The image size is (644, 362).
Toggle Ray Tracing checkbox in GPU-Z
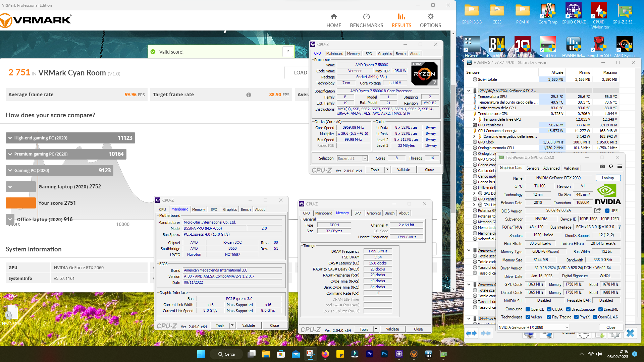(x=549, y=317)
